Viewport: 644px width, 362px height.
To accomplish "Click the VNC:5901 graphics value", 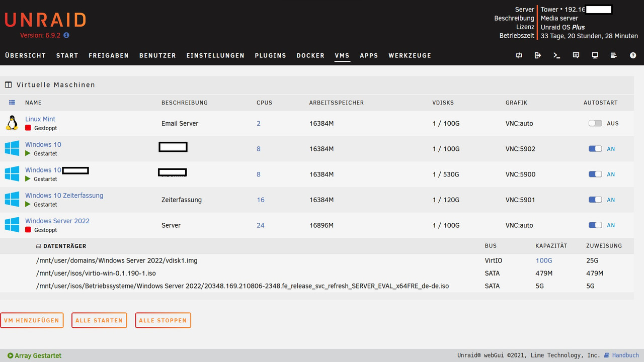I will point(520,200).
